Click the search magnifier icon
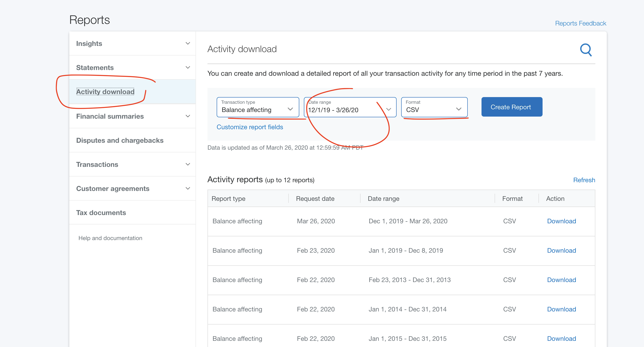The height and width of the screenshot is (347, 644). (x=585, y=50)
